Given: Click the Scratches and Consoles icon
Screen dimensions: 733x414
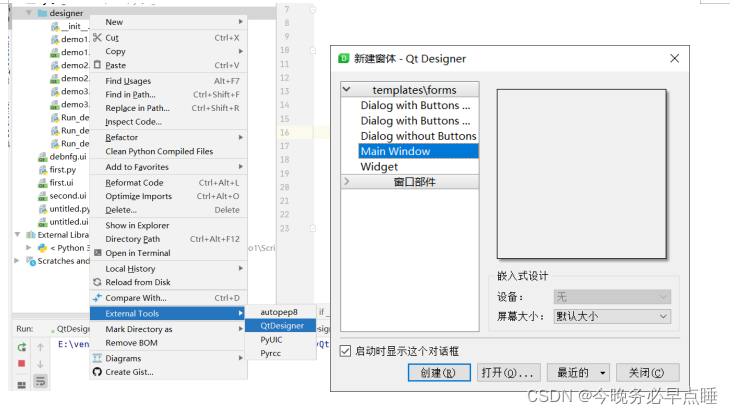Looking at the screenshot, I should pos(31,261).
